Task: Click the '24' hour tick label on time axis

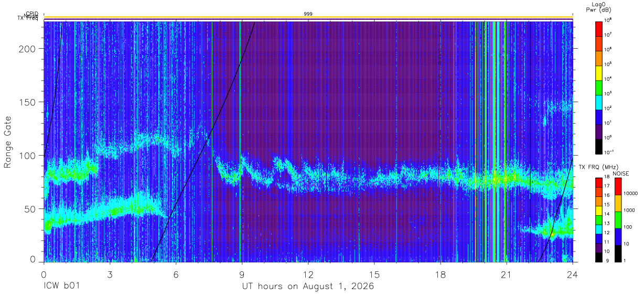Action: (x=572, y=274)
